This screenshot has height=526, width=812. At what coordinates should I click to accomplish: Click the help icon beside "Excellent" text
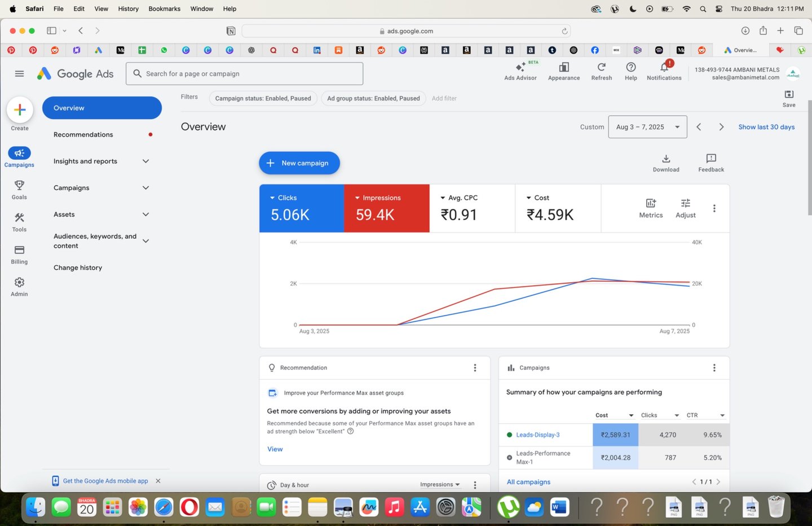[350, 431]
